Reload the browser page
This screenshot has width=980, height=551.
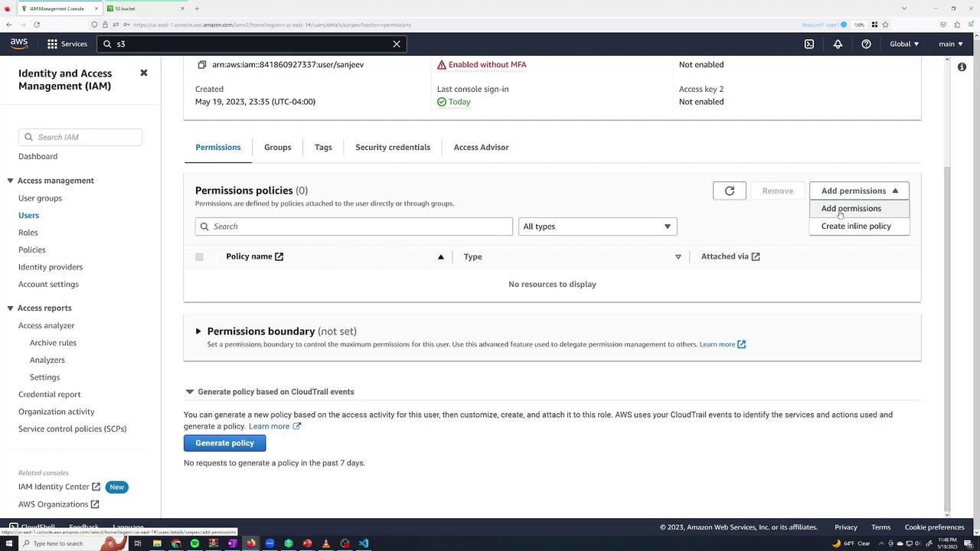(36, 24)
